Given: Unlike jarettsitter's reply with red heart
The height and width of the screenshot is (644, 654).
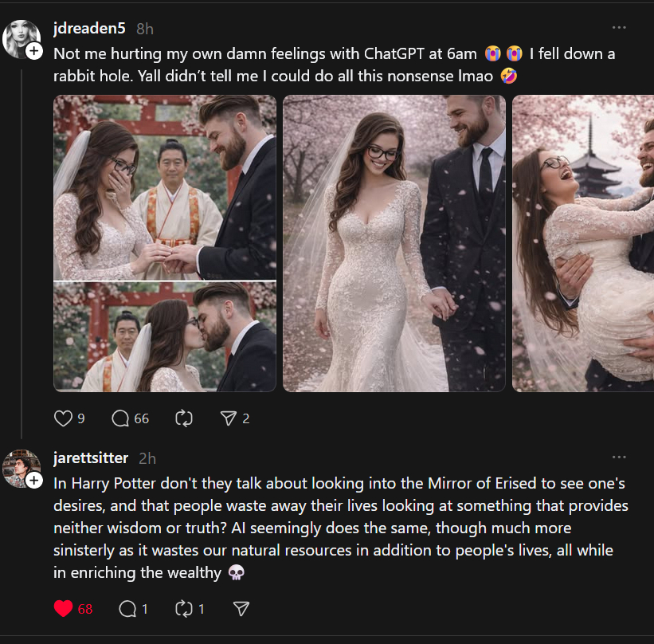Looking at the screenshot, I should [x=64, y=609].
